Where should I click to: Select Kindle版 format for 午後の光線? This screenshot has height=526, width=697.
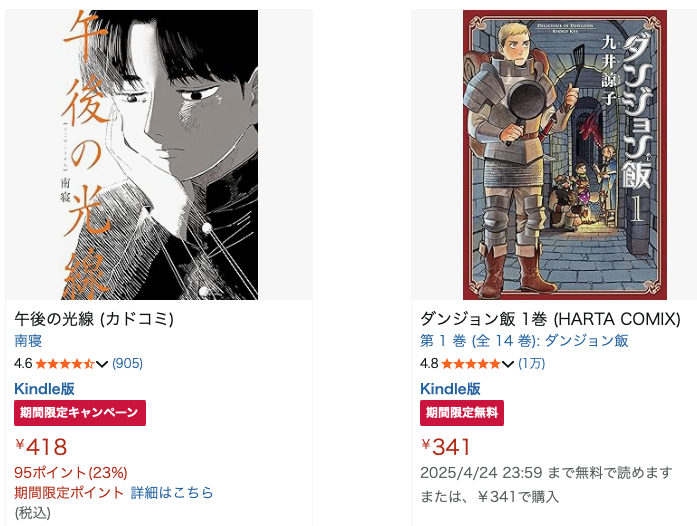pos(44,389)
